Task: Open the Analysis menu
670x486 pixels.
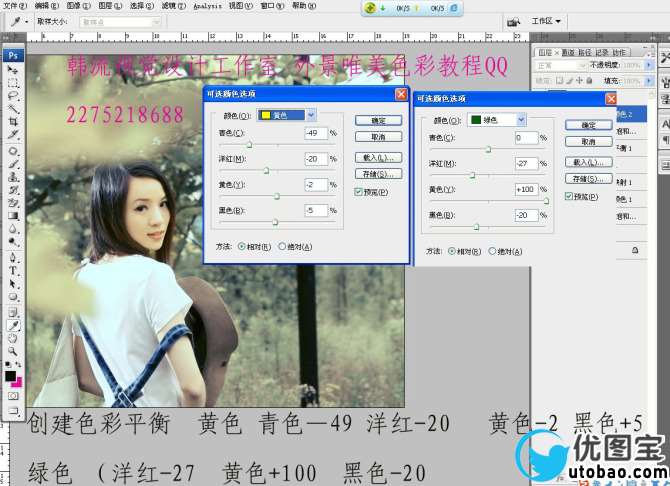Action: [x=208, y=6]
